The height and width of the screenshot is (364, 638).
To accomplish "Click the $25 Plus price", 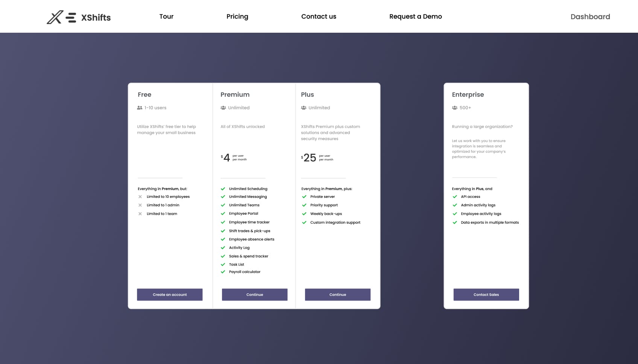I will [x=308, y=158].
